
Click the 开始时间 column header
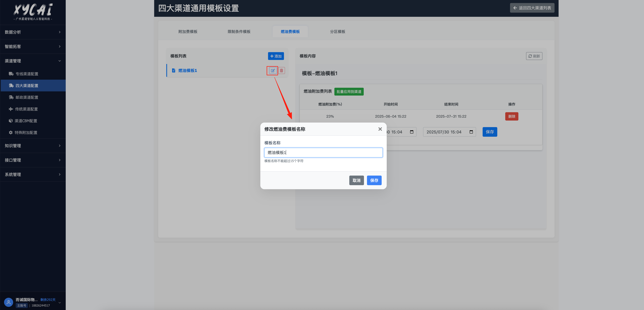click(x=390, y=104)
